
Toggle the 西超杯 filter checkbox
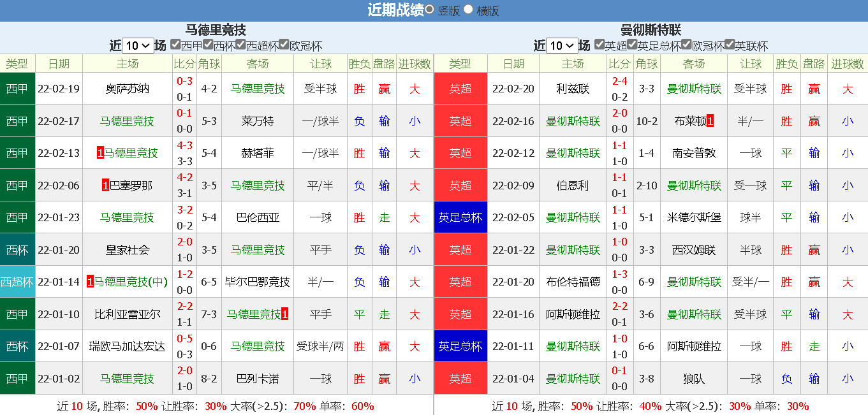pyautogui.click(x=240, y=45)
